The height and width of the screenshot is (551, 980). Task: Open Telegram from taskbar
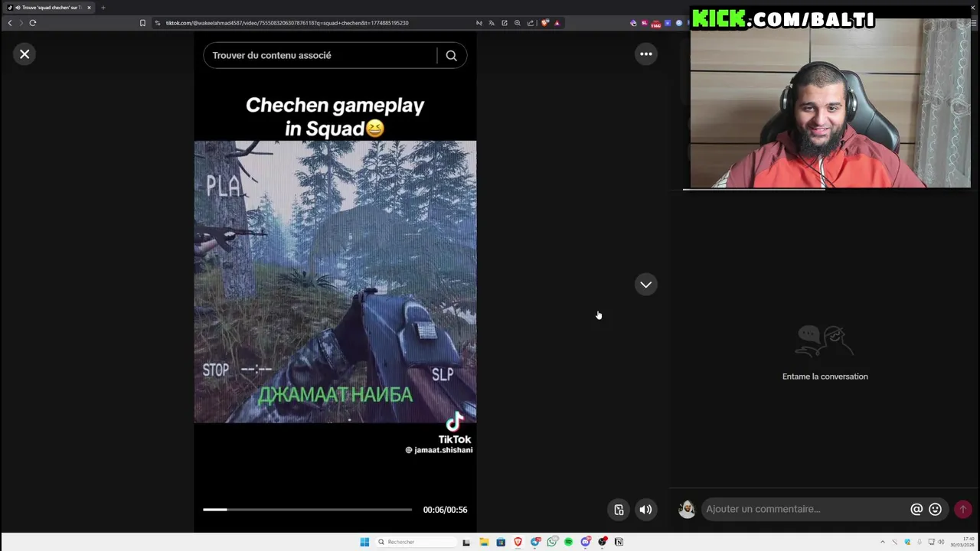pyautogui.click(x=535, y=542)
